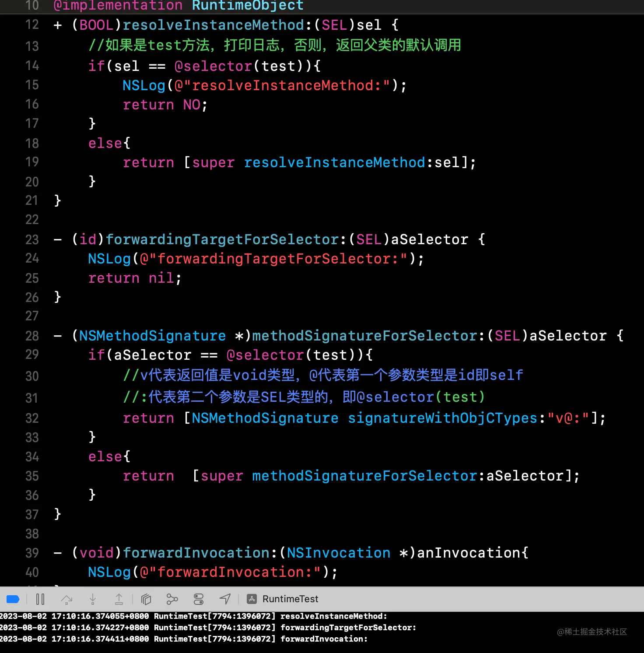
Task: Open the Debug Memory Graph tool
Action: 172,599
